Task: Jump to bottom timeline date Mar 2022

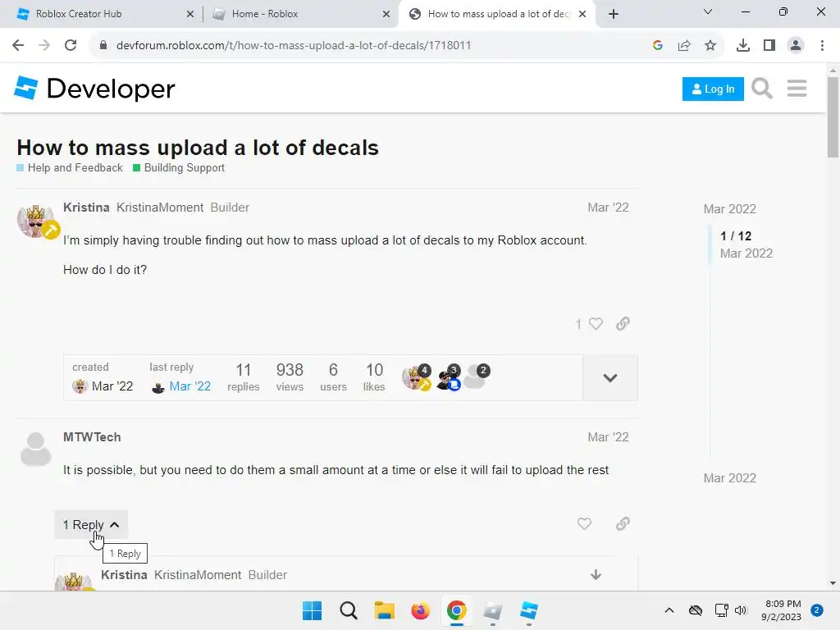Action: (x=729, y=478)
